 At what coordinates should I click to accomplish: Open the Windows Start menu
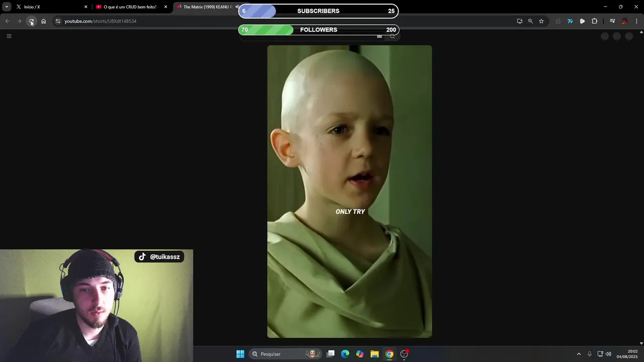click(240, 354)
